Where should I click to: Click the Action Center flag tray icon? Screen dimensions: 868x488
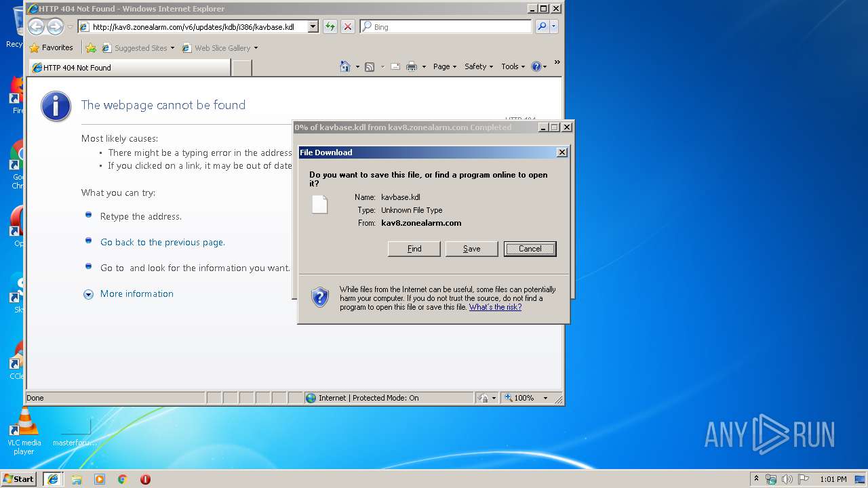[804, 479]
